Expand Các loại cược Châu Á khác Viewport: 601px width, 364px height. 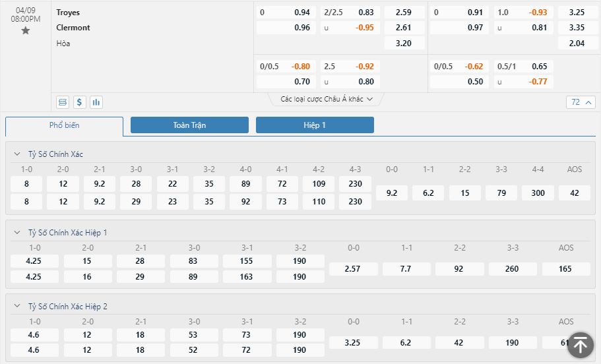click(326, 99)
